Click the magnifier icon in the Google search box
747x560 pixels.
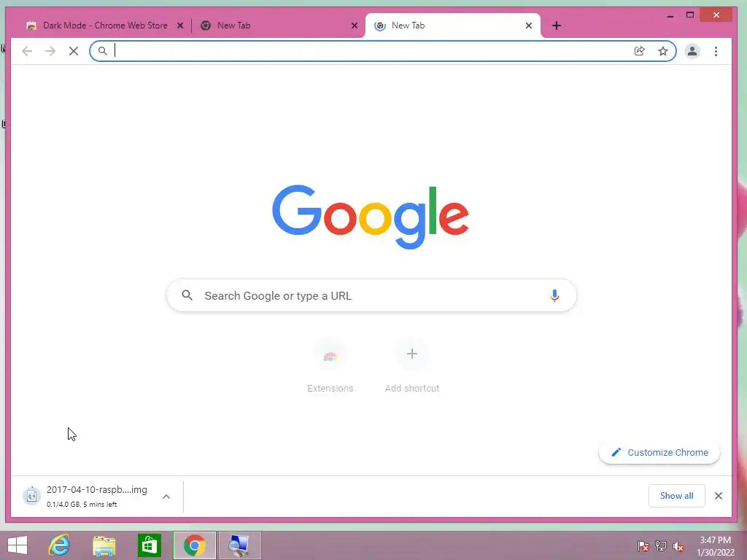point(187,295)
